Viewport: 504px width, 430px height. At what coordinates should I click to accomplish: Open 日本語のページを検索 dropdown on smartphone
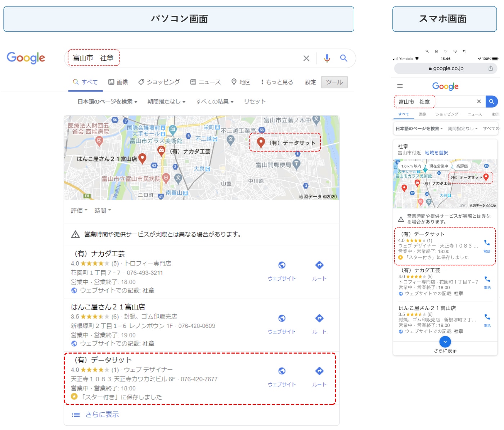(x=419, y=128)
